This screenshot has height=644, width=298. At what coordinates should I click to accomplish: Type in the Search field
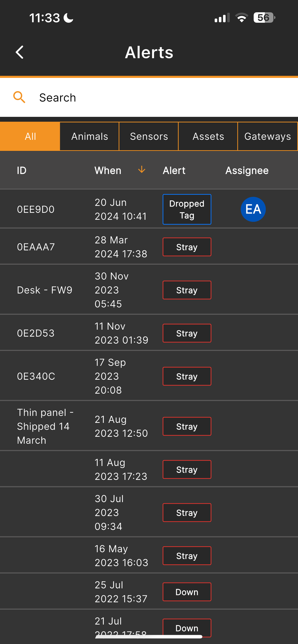[150, 98]
